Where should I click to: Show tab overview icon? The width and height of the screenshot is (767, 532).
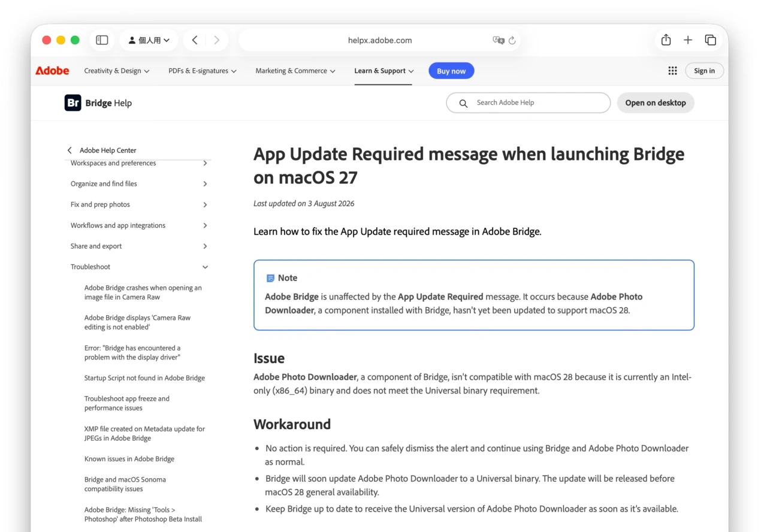tap(710, 40)
